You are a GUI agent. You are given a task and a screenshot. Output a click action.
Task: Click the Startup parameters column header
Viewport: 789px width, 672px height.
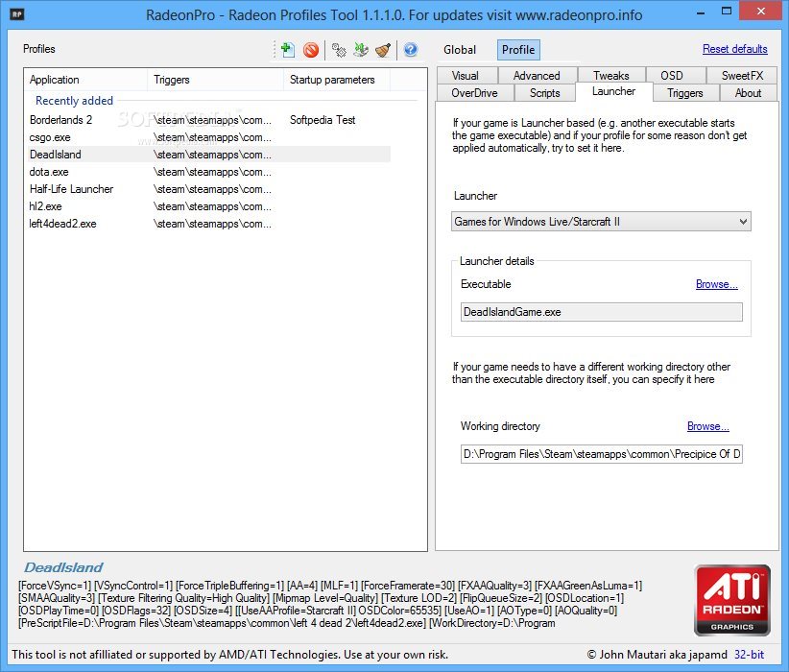click(x=337, y=80)
